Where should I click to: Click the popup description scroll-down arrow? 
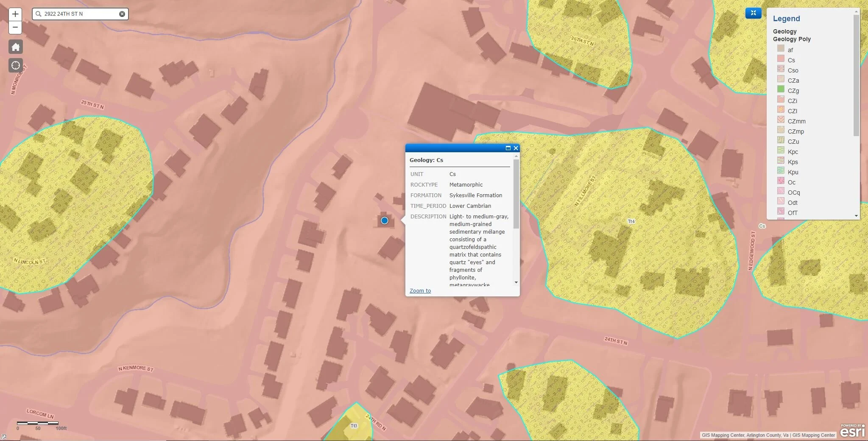pos(516,282)
